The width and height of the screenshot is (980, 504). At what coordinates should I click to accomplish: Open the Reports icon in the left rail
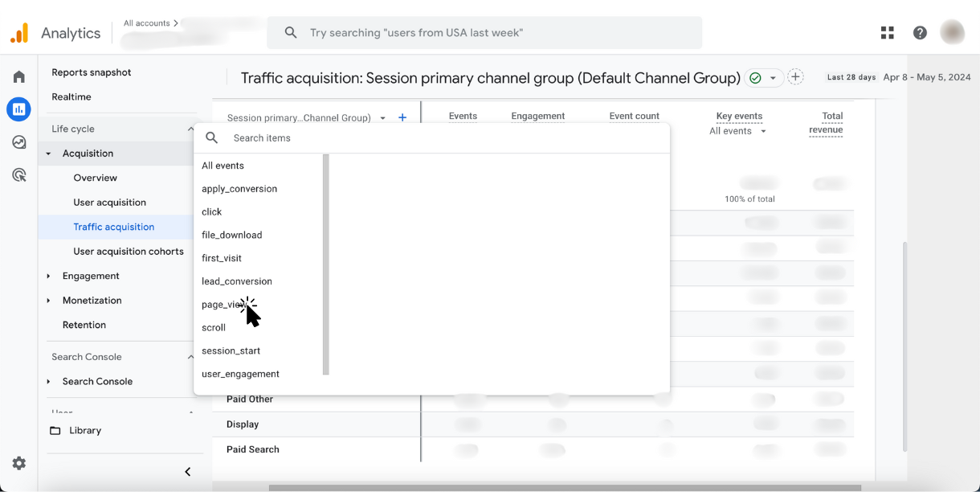[x=18, y=109]
